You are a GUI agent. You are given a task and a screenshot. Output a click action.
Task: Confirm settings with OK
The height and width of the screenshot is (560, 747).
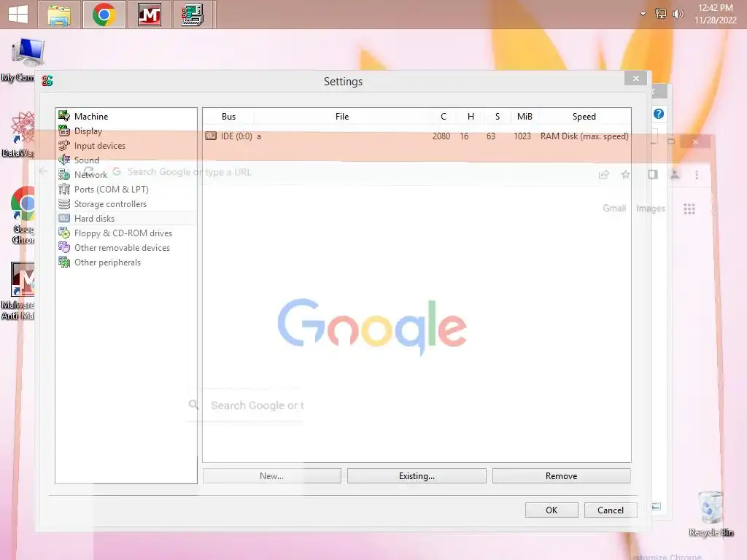(x=551, y=510)
